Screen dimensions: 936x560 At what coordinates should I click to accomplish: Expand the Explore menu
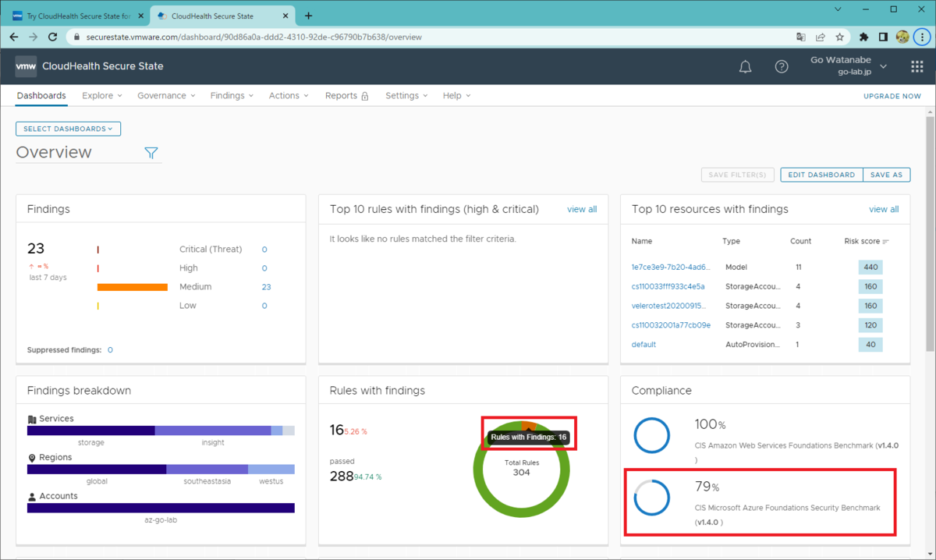[102, 96]
